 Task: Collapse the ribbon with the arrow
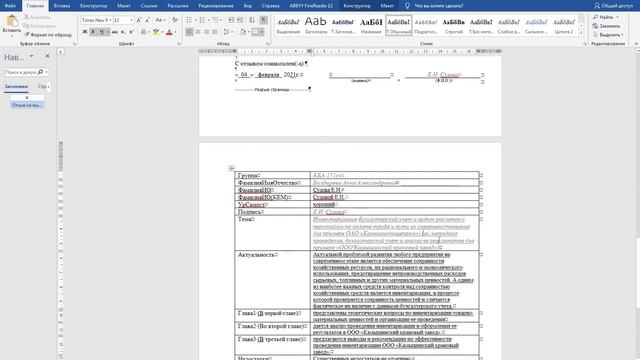(636, 43)
